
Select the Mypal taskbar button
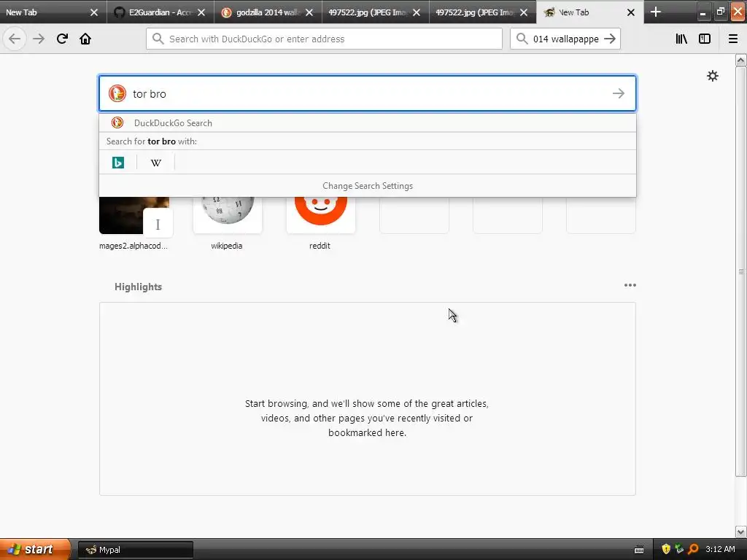click(x=135, y=550)
